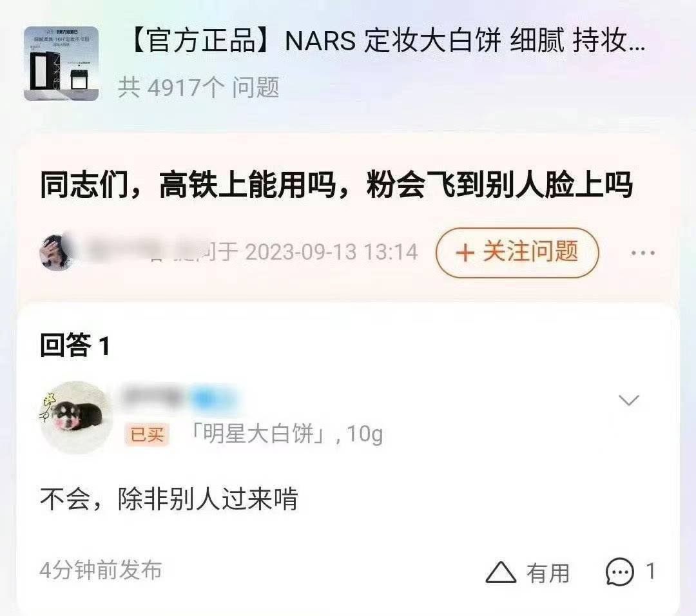
Task: Tap the 已买 purchased badge
Action: (x=147, y=434)
